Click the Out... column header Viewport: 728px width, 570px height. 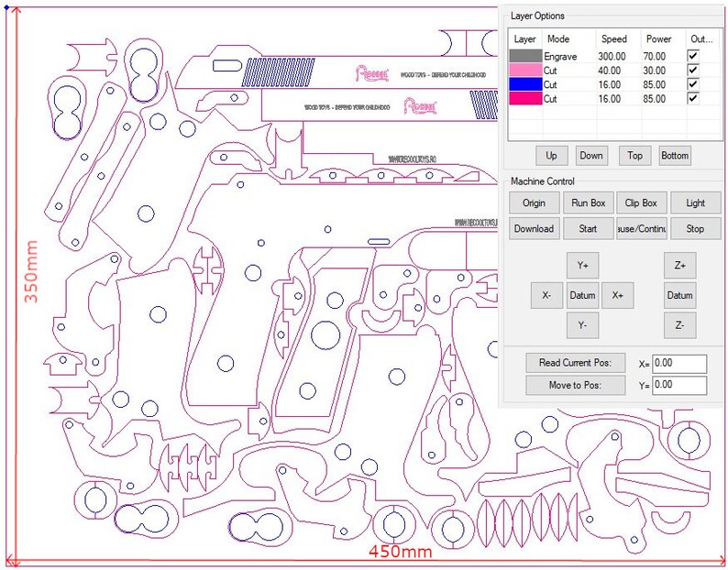[702, 39]
